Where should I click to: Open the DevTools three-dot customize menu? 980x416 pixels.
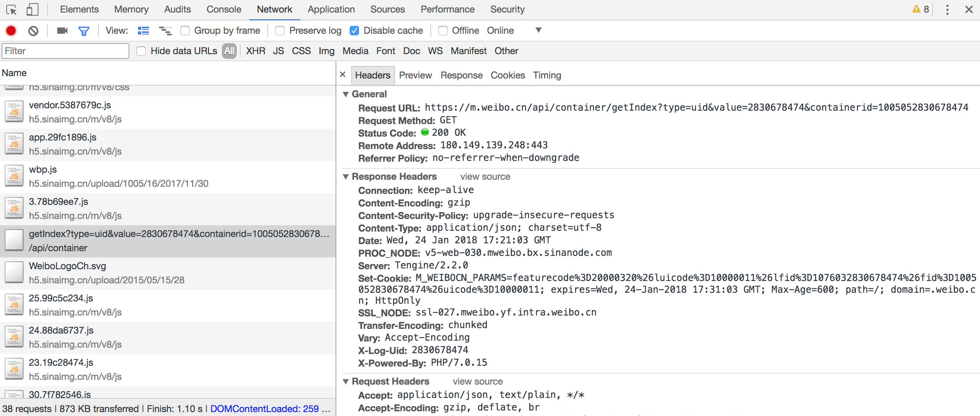pyautogui.click(x=947, y=10)
